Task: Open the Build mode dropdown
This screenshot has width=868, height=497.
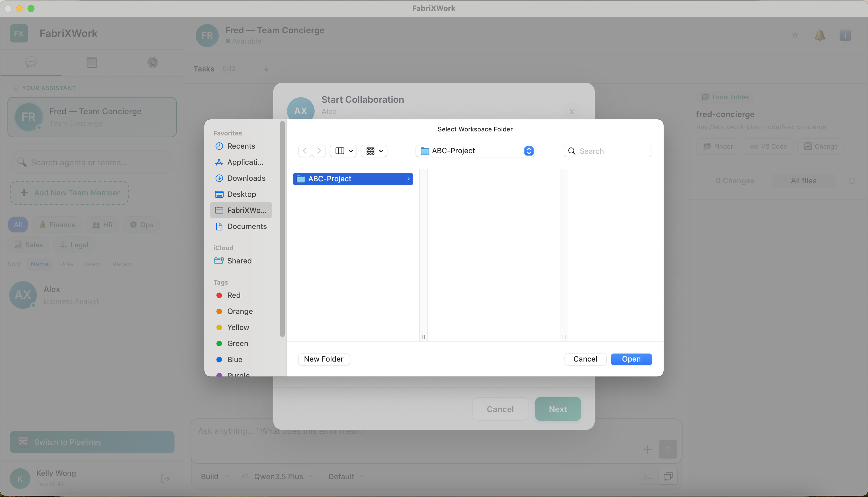Action: (x=214, y=476)
